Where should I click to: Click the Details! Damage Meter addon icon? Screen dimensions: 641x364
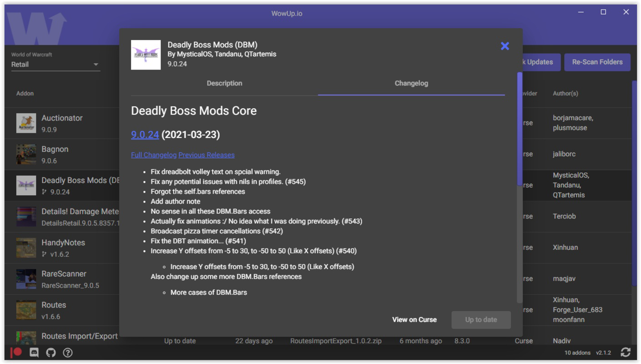(26, 217)
